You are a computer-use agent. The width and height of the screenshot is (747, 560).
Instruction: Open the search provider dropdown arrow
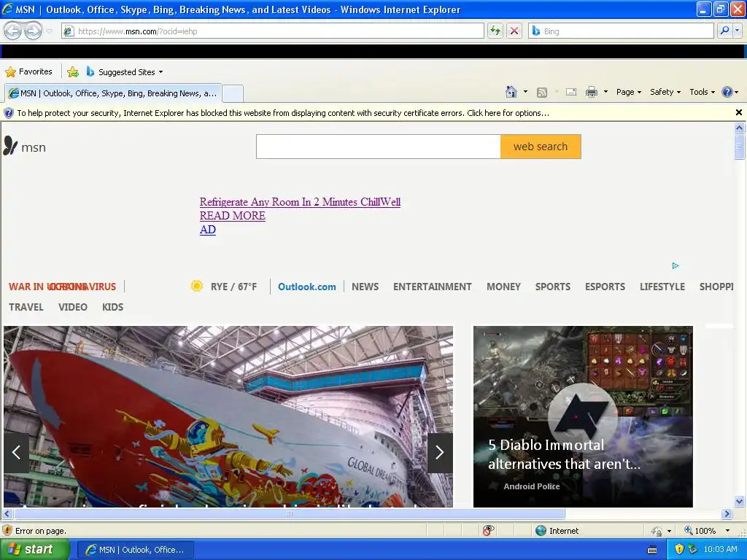[x=737, y=31]
